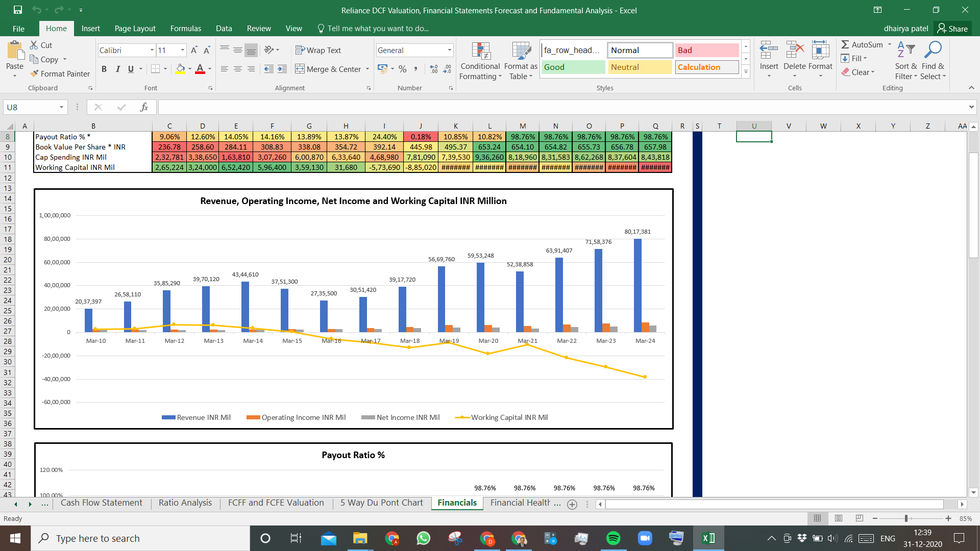Switch to Ratio Analysis sheet tab
Screen dimensions: 980x551
185,503
